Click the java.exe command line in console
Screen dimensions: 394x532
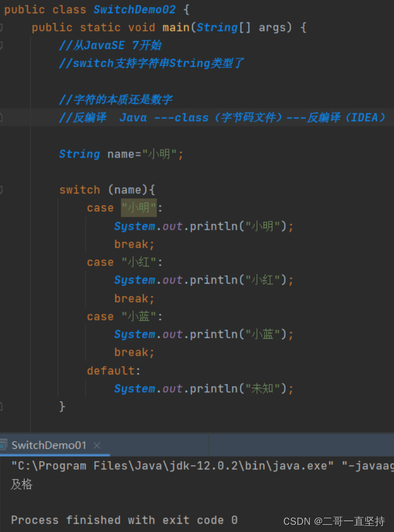tap(203, 466)
